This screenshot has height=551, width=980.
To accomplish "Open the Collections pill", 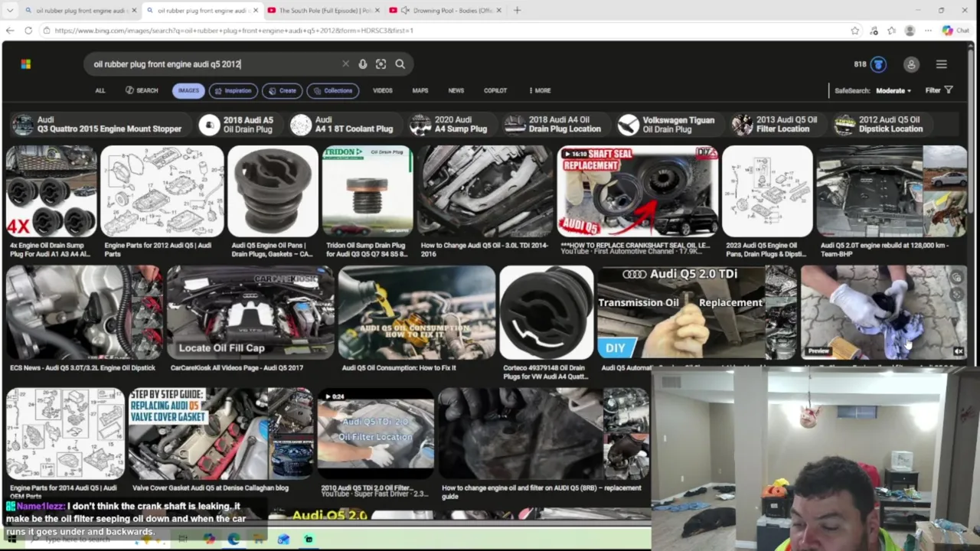I will tap(332, 90).
